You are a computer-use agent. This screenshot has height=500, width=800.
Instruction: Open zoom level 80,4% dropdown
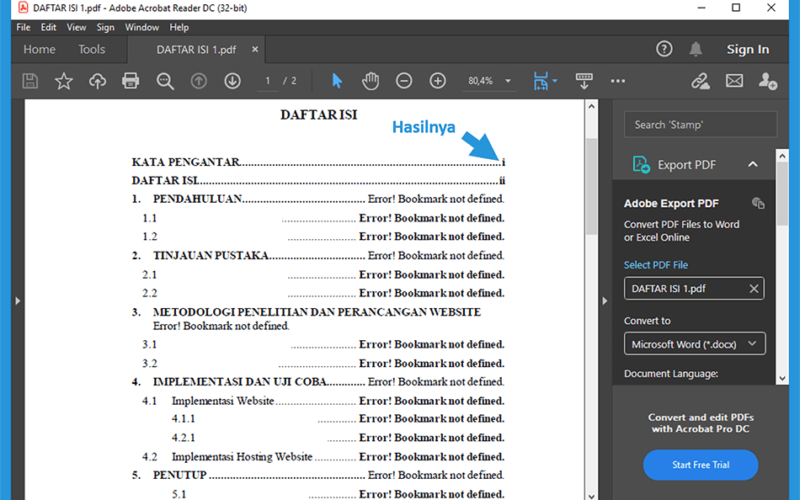508,81
